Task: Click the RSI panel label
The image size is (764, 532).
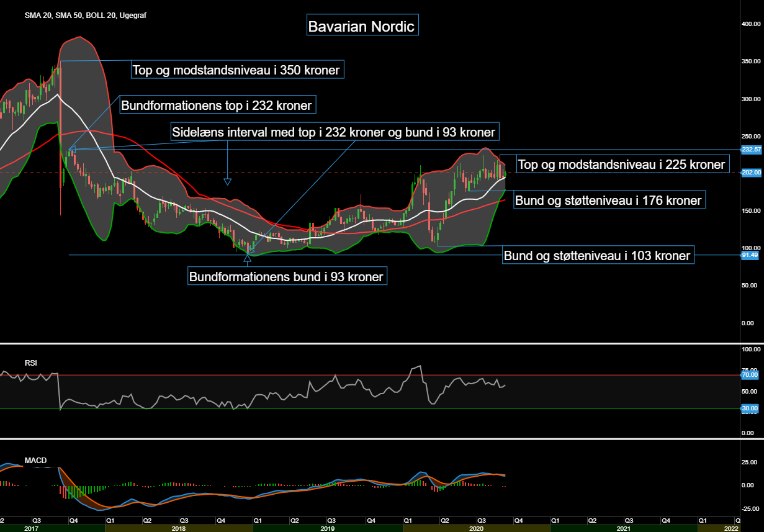Action: tap(31, 363)
